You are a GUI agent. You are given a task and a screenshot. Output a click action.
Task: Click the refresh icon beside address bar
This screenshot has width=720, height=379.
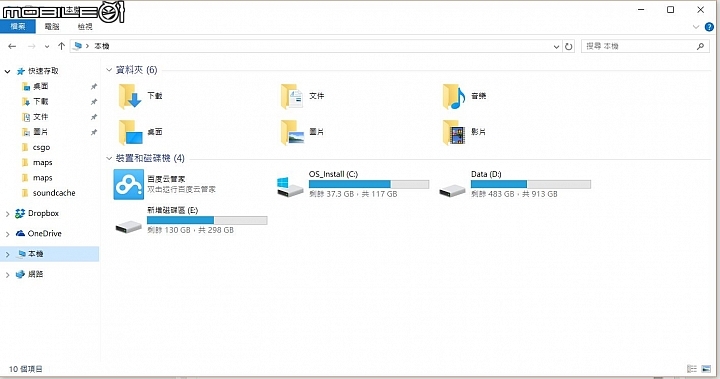pos(568,46)
